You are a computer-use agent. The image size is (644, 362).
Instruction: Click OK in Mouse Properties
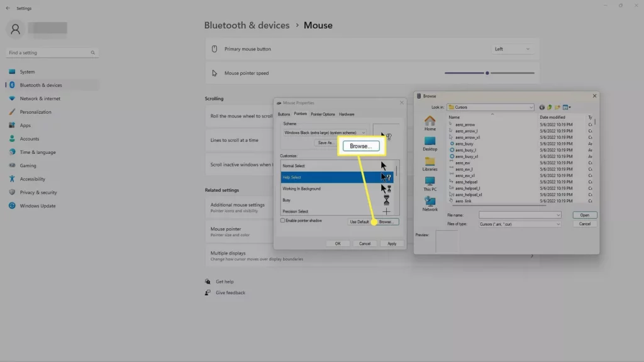pos(338,244)
